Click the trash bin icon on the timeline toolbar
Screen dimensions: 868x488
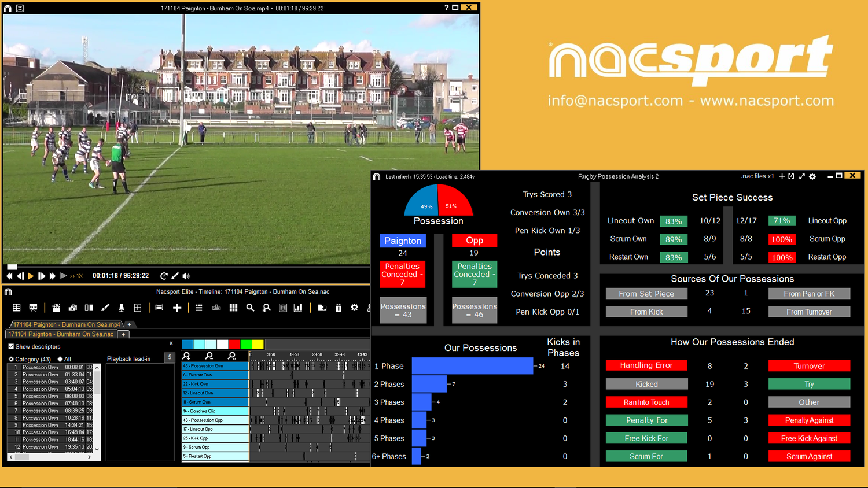(x=338, y=307)
